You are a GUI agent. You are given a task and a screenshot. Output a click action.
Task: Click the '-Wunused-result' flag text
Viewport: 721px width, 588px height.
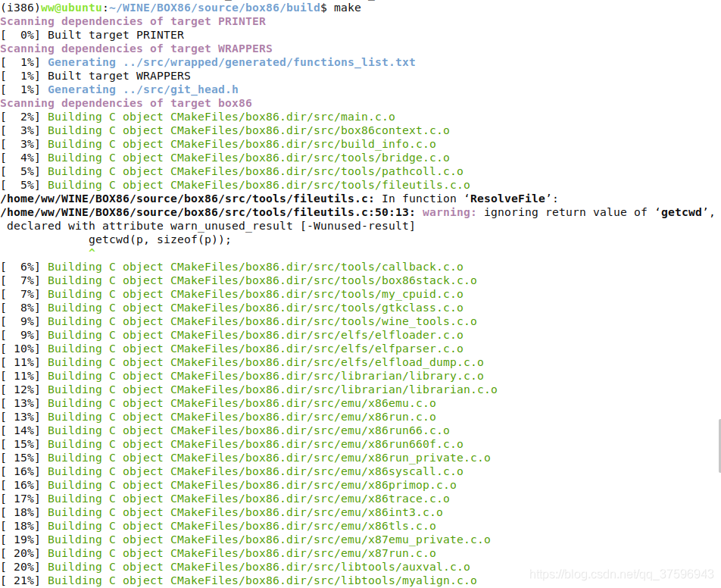click(357, 226)
